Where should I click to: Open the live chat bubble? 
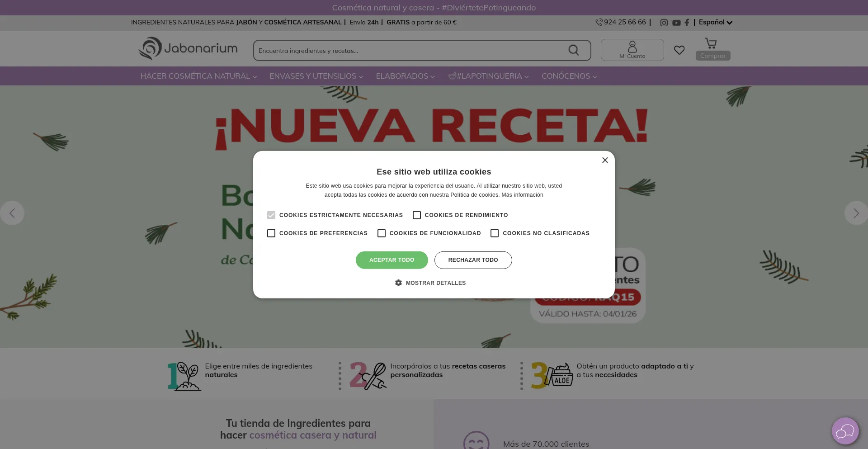point(844,431)
